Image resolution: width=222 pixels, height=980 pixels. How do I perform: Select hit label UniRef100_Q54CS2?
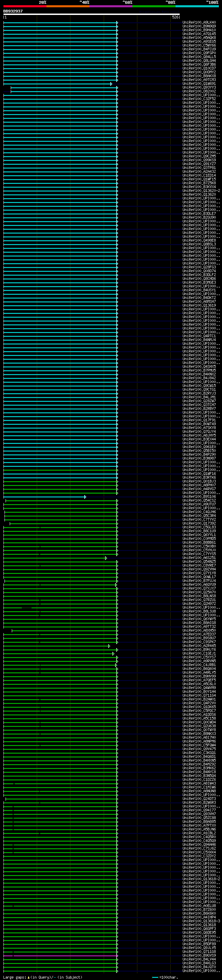coord(199,500)
